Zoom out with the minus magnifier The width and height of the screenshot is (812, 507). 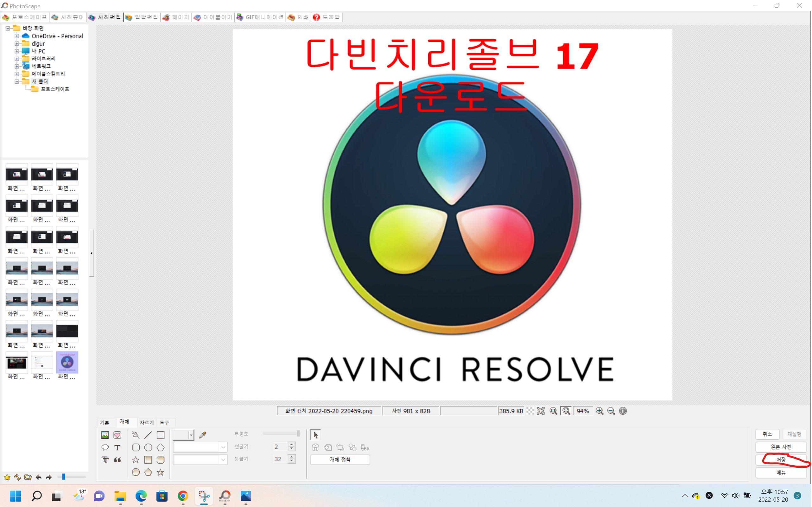click(611, 411)
